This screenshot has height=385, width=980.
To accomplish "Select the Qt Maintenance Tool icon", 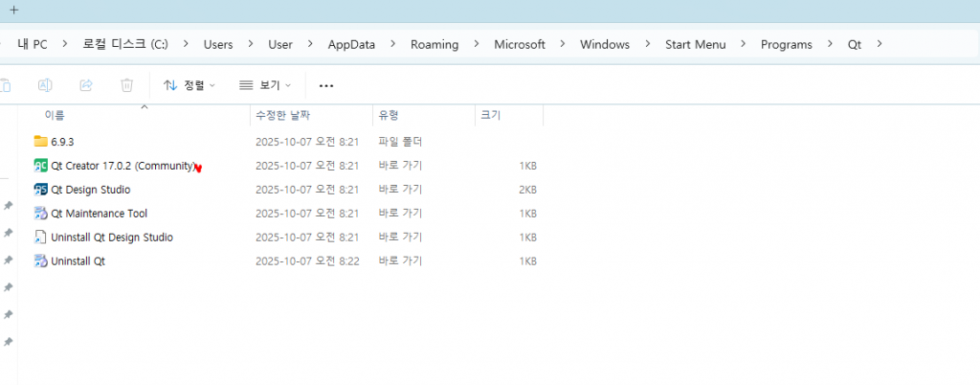I will pyautogui.click(x=40, y=214).
